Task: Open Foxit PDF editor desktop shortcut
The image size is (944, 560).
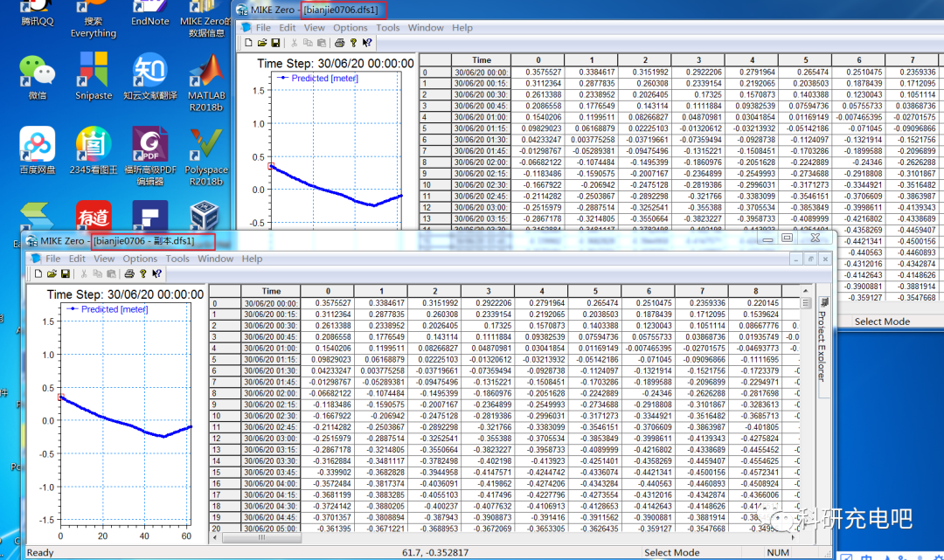Action: (x=150, y=156)
